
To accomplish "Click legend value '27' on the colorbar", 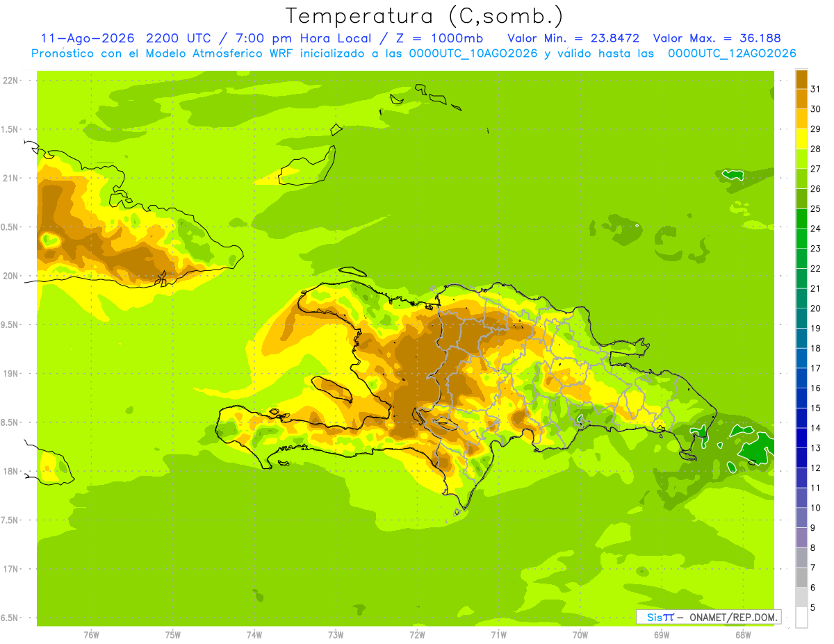I will (x=815, y=169).
